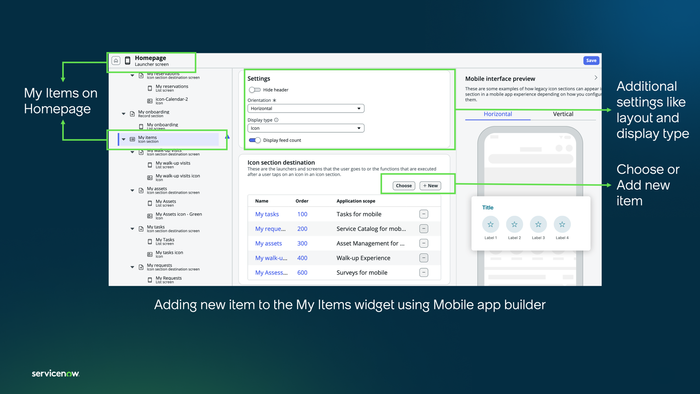Click the Tasks for mobile scope cell
Viewport: 700px width, 394px height.
pyautogui.click(x=359, y=214)
